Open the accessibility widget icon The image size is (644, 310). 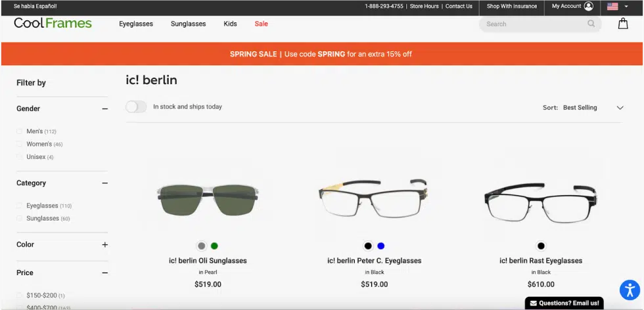630,290
